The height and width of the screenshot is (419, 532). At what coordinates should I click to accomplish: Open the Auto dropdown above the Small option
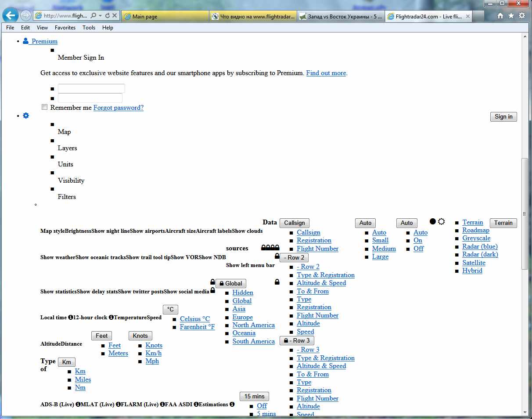tap(365, 223)
